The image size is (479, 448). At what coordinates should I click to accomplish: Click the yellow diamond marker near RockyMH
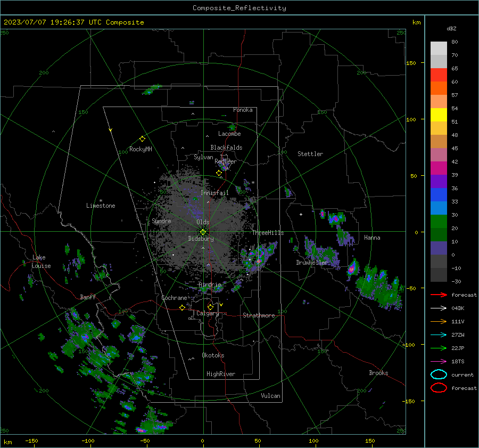click(x=142, y=139)
